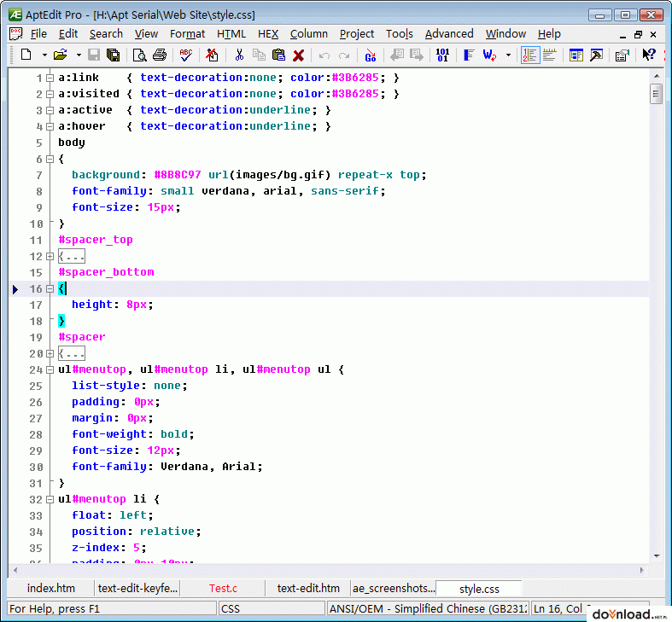Open the Project menu
This screenshot has height=622, width=672.
pos(357,34)
